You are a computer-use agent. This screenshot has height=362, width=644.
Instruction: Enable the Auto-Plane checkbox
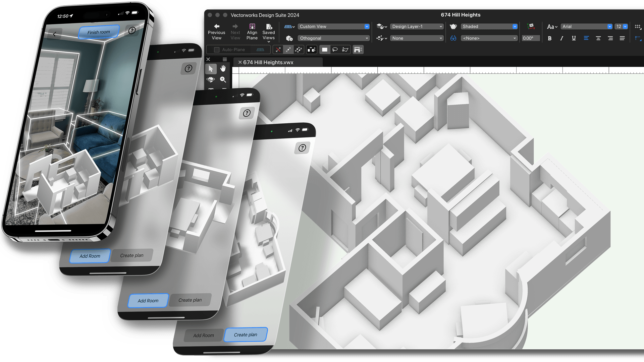pos(217,50)
